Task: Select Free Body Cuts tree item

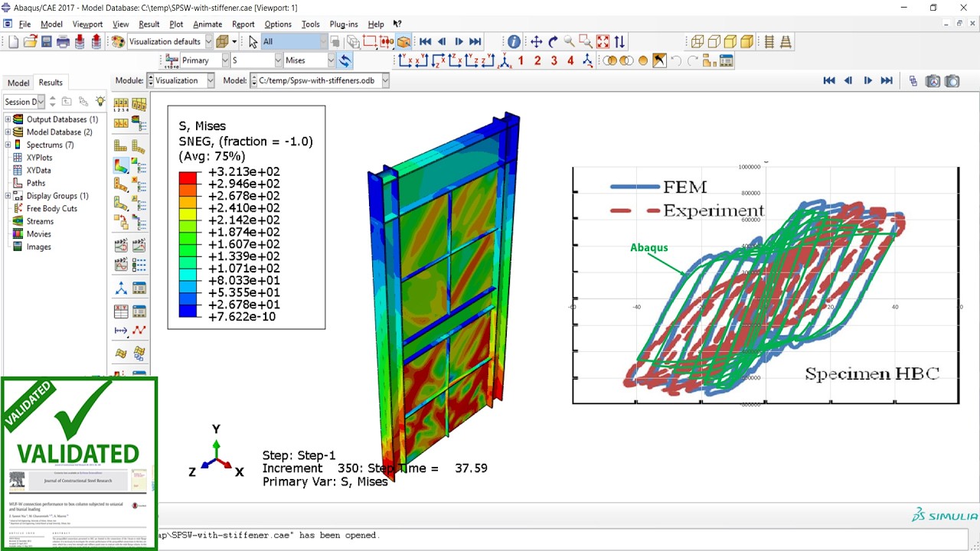Action: 51,208
